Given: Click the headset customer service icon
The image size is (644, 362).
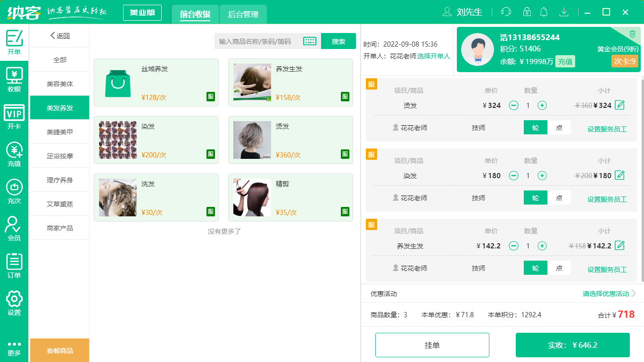Looking at the screenshot, I should 506,12.
